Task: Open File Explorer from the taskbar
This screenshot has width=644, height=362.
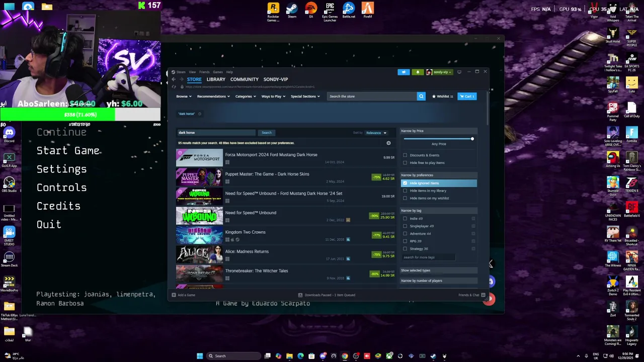Action: [289, 356]
